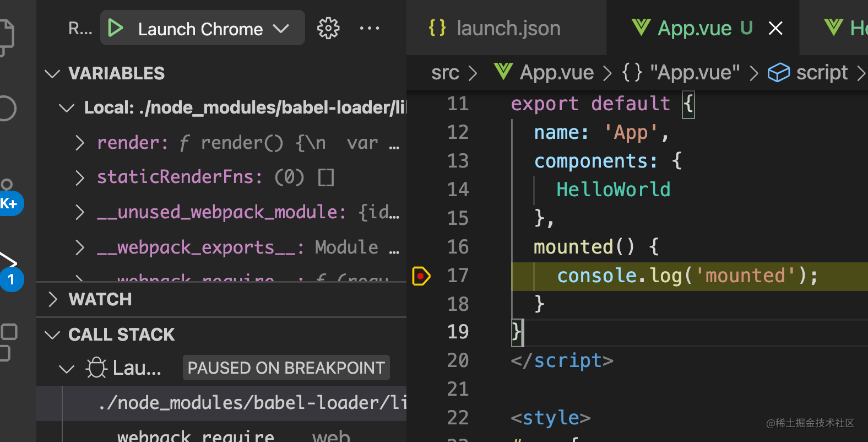This screenshot has height=442, width=868.
Task: Toggle the breakpoint on line 17
Action: 421,276
